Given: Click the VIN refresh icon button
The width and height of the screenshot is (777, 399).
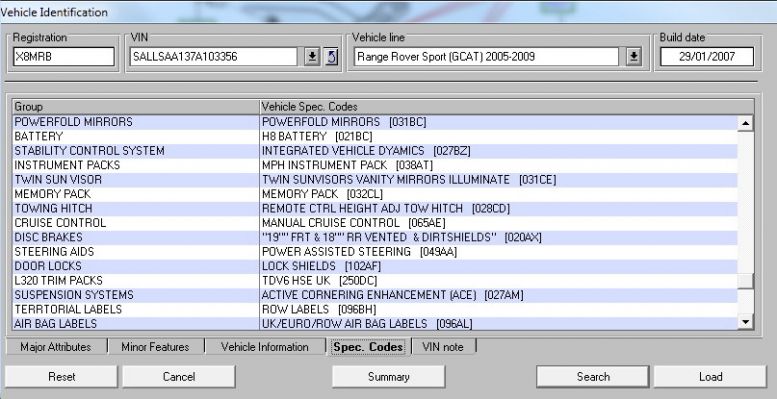Looking at the screenshot, I should tap(332, 57).
